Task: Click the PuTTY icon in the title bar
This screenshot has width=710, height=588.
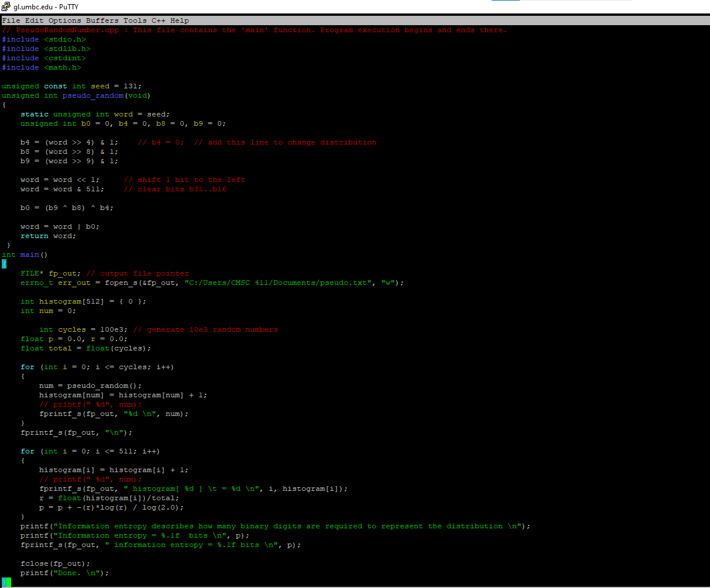Action: (6, 6)
